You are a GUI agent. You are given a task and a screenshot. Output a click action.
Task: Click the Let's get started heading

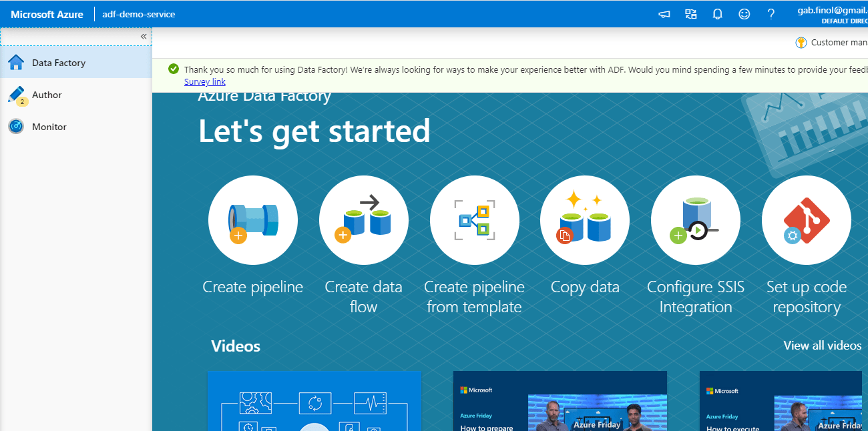tap(314, 131)
